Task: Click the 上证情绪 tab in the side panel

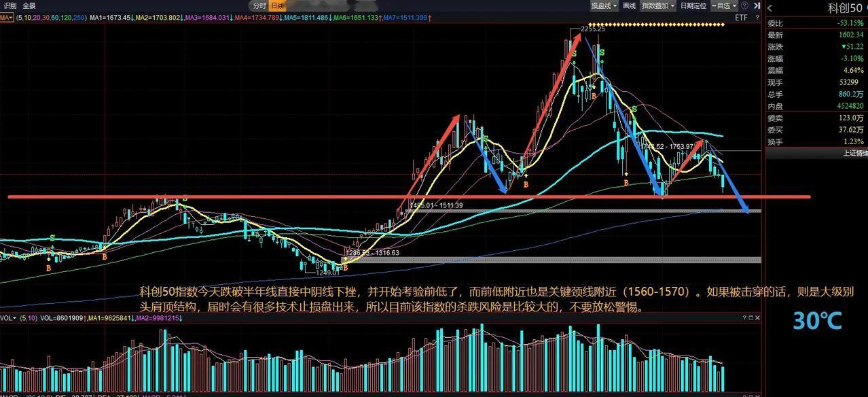Action: [855, 153]
